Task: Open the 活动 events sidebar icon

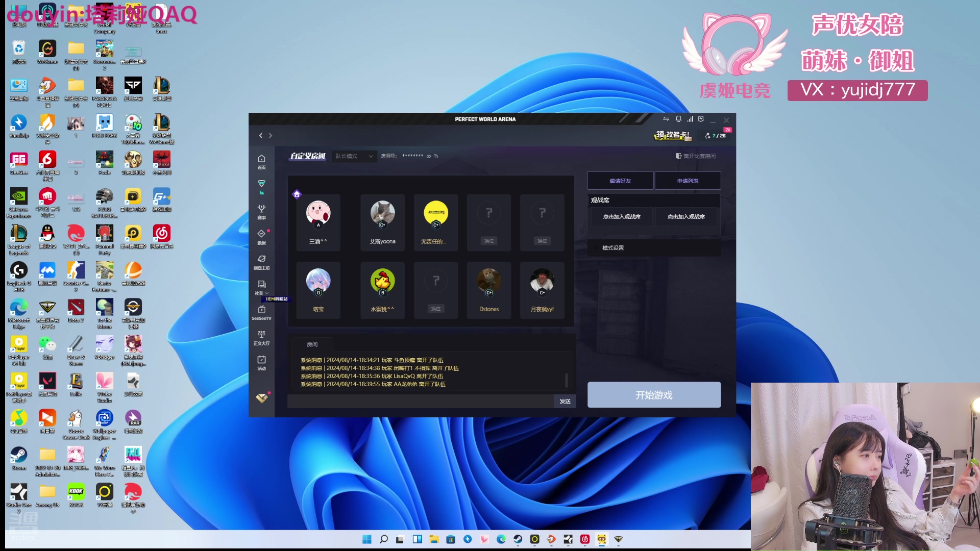Action: 261,363
